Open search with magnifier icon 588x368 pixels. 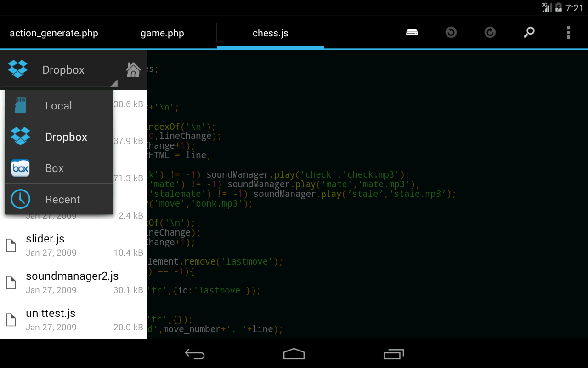coord(529,33)
